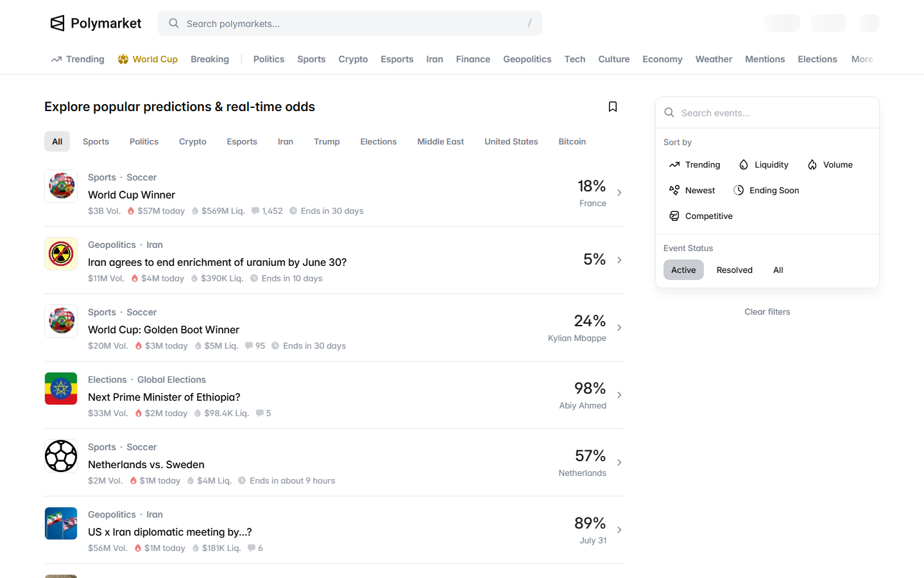Select the Finance navigation tab

coord(473,59)
